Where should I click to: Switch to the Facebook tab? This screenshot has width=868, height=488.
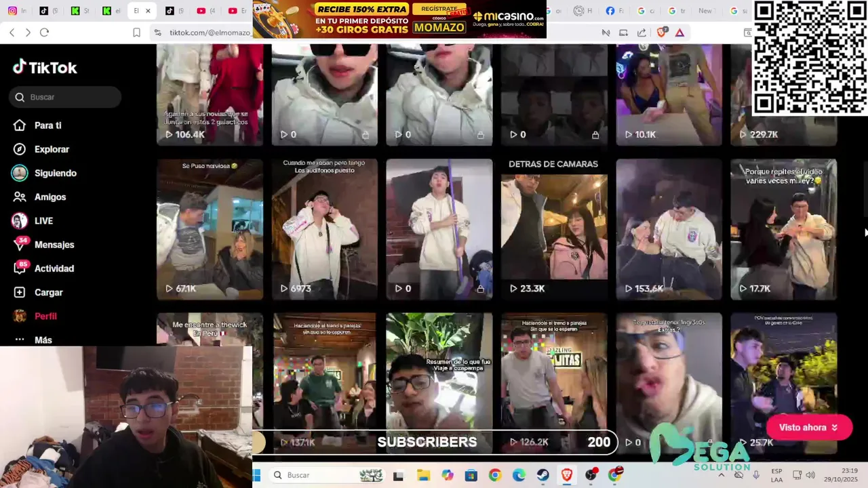(x=615, y=11)
